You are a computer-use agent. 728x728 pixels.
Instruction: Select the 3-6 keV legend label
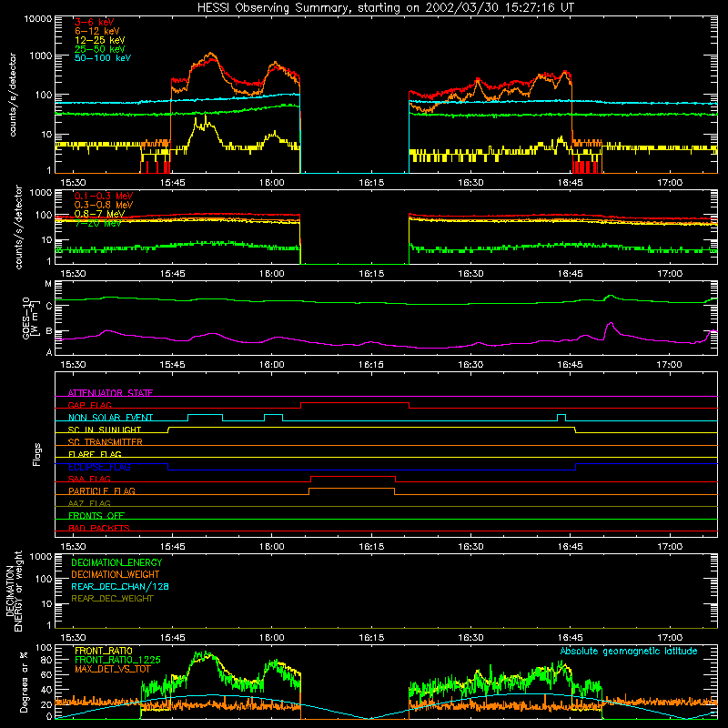(94, 22)
